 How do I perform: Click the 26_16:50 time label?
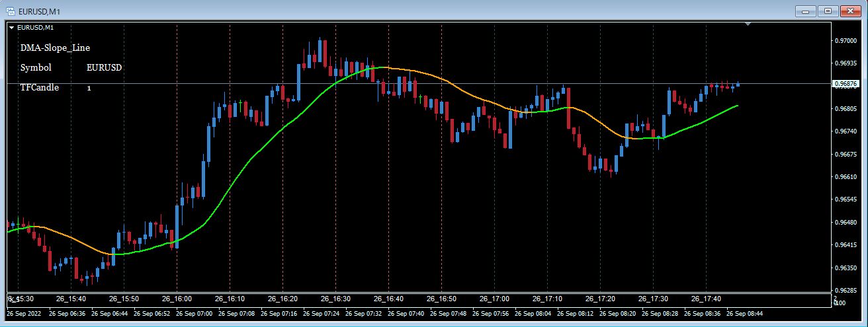[442, 299]
